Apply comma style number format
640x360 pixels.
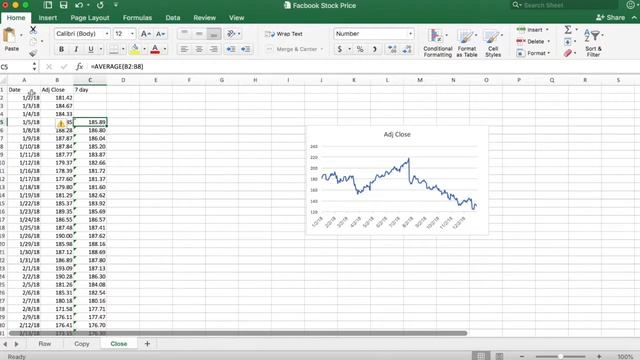tap(375, 49)
